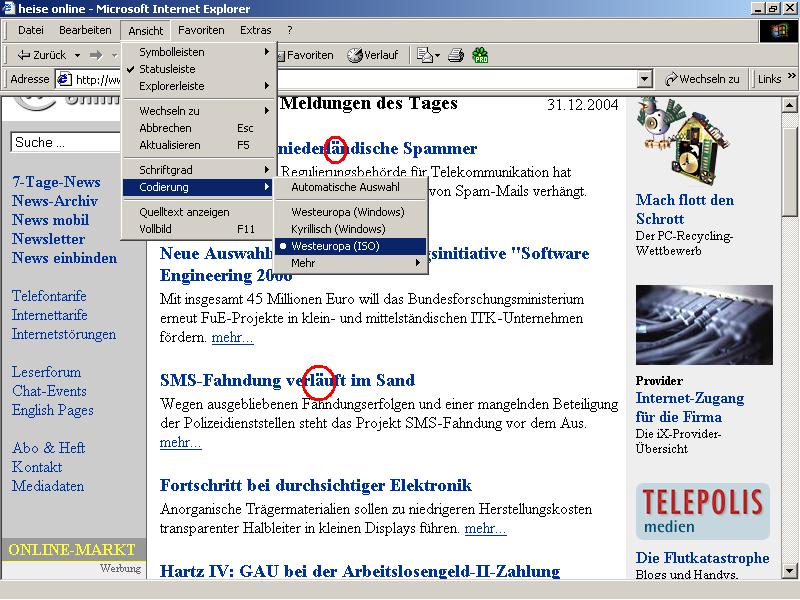Click the Suche search input field

pyautogui.click(x=65, y=142)
